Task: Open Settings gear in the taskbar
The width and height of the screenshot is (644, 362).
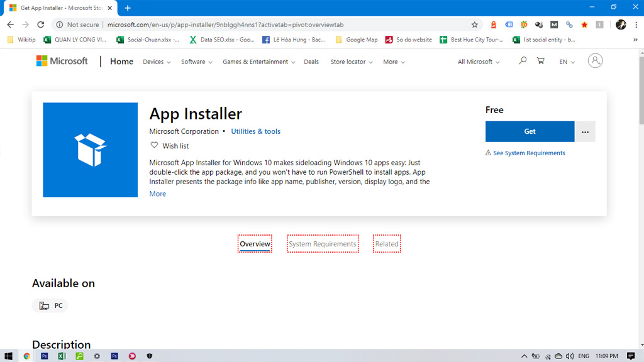Action: tap(97, 356)
